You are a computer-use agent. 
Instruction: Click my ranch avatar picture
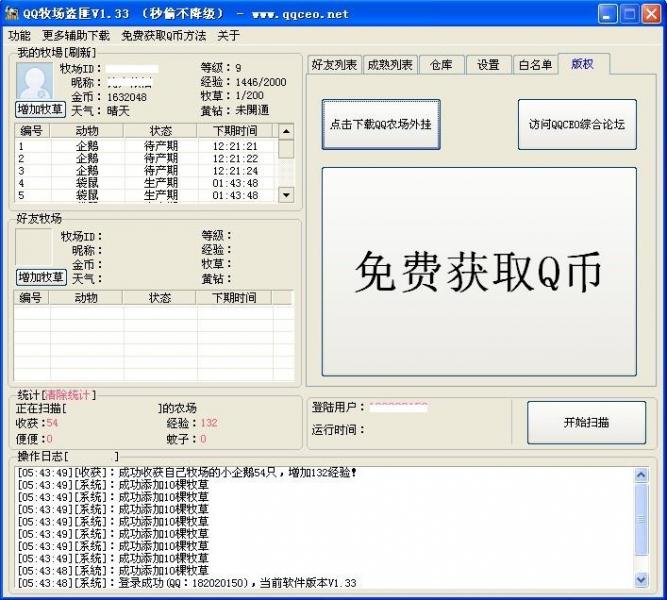(x=34, y=82)
